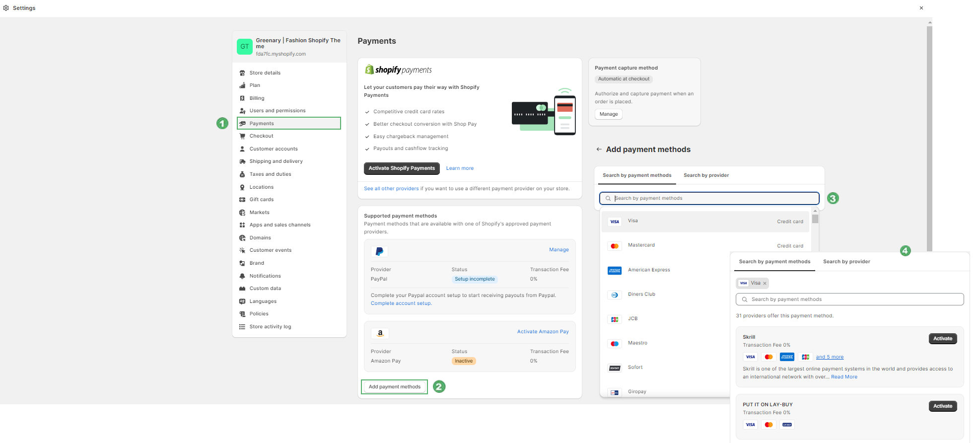Click the Amazon logo icon

click(x=380, y=334)
